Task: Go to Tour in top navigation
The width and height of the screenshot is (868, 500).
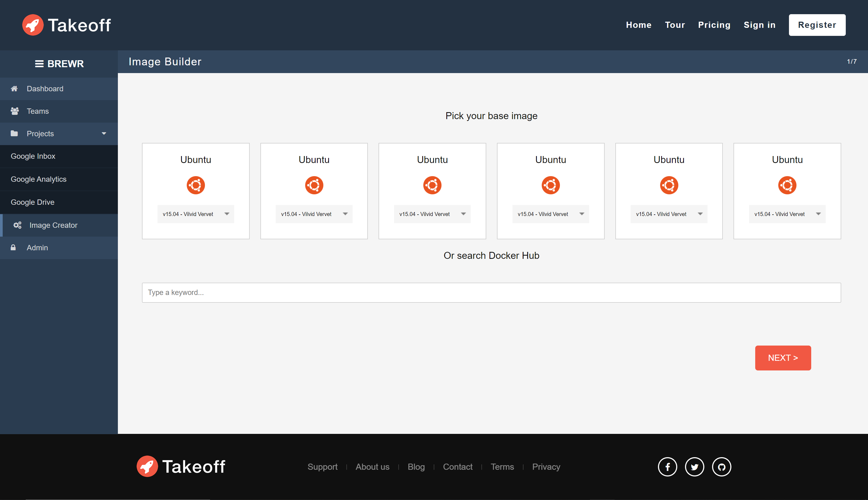Action: [x=675, y=25]
